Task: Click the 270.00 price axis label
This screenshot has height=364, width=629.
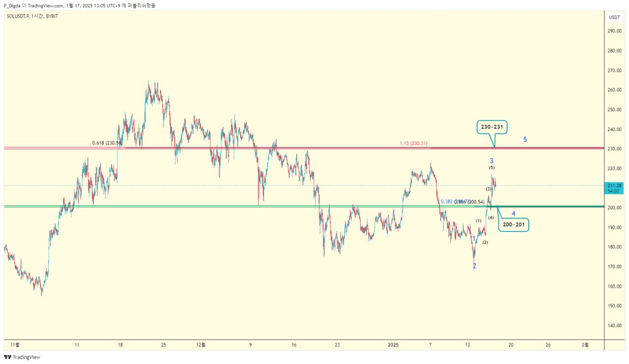Action: coord(615,70)
